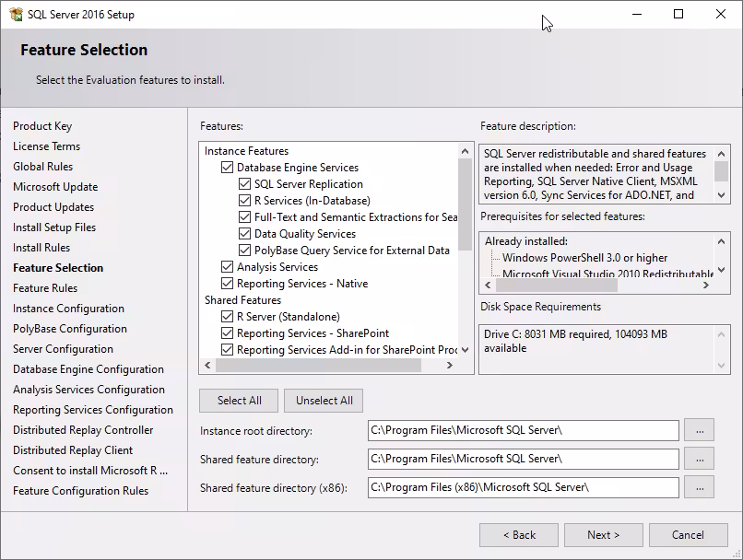Select Database Engine Configuration step
Viewport: 743px width, 560px height.
click(88, 369)
